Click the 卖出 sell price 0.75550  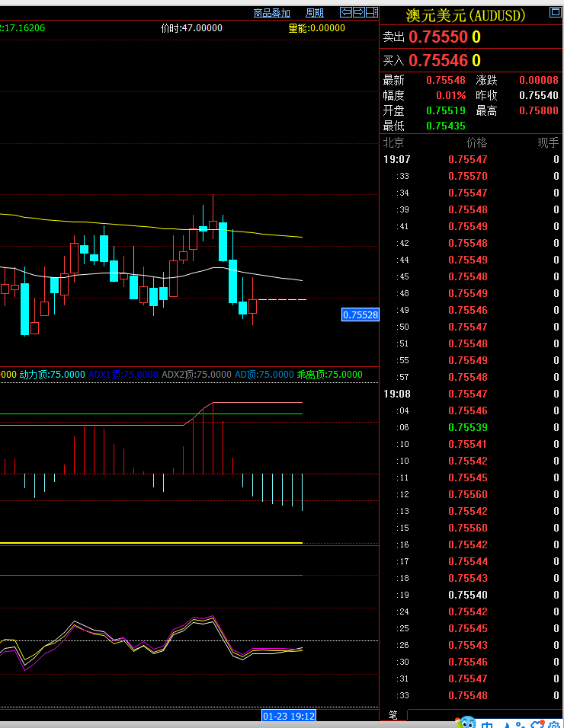[x=437, y=37]
